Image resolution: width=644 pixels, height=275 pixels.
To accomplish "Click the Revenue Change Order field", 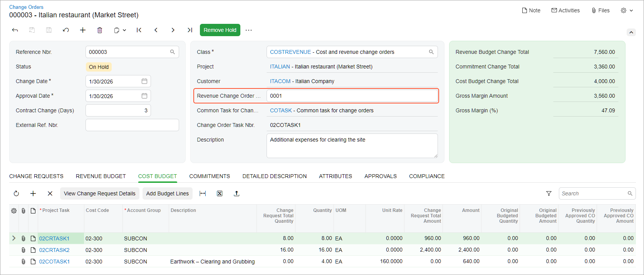I will click(x=352, y=96).
